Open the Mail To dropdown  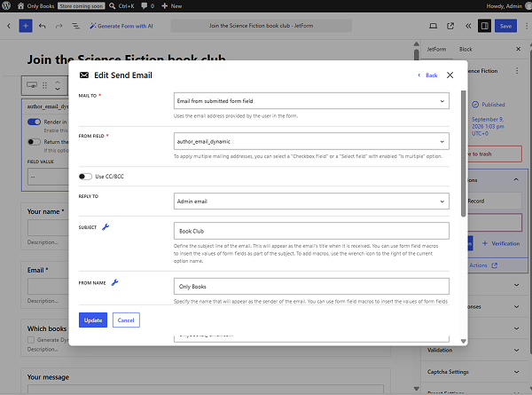click(x=311, y=101)
